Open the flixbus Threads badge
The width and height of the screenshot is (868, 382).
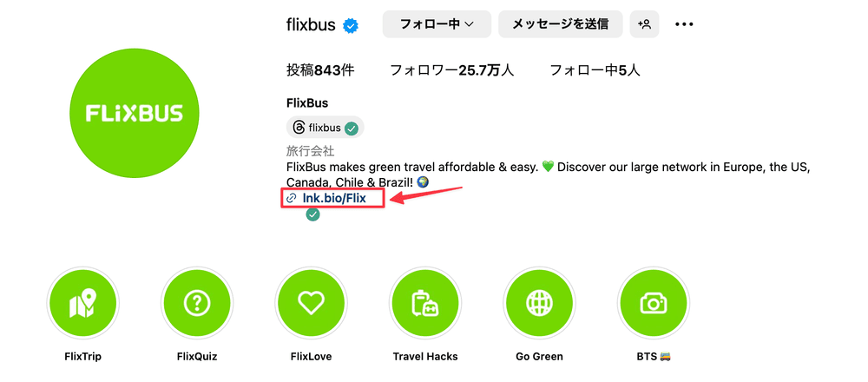pyautogui.click(x=325, y=128)
